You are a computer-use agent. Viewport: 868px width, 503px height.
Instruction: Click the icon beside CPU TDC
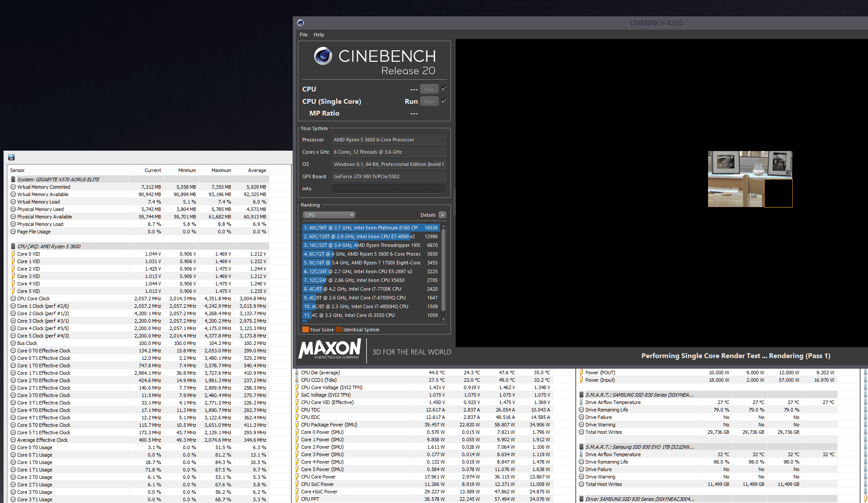297,410
